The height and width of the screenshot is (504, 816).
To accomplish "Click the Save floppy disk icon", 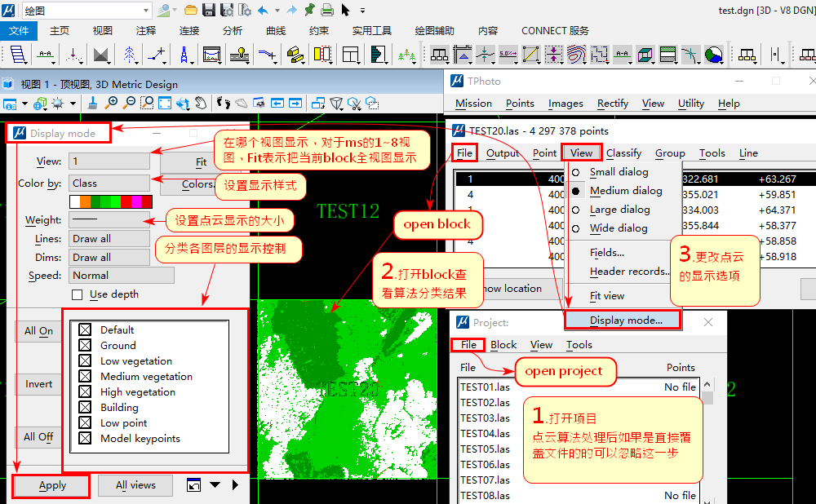I will tap(209, 10).
